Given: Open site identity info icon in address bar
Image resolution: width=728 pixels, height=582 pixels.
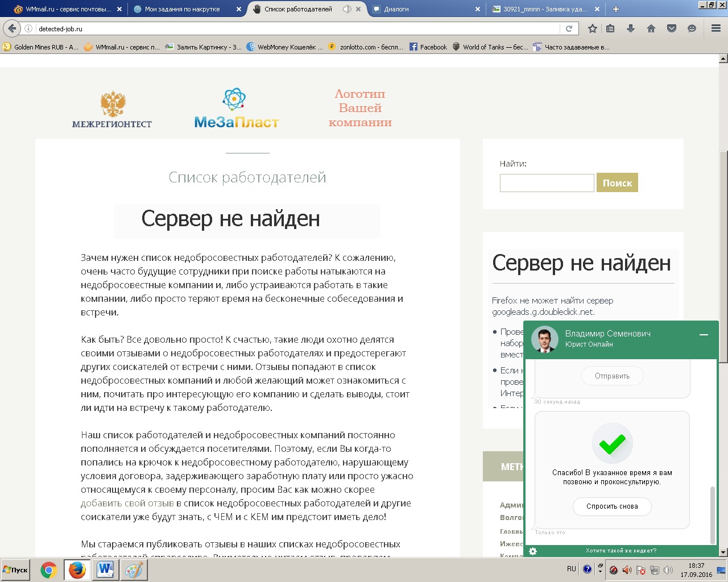Looking at the screenshot, I should 28,28.
